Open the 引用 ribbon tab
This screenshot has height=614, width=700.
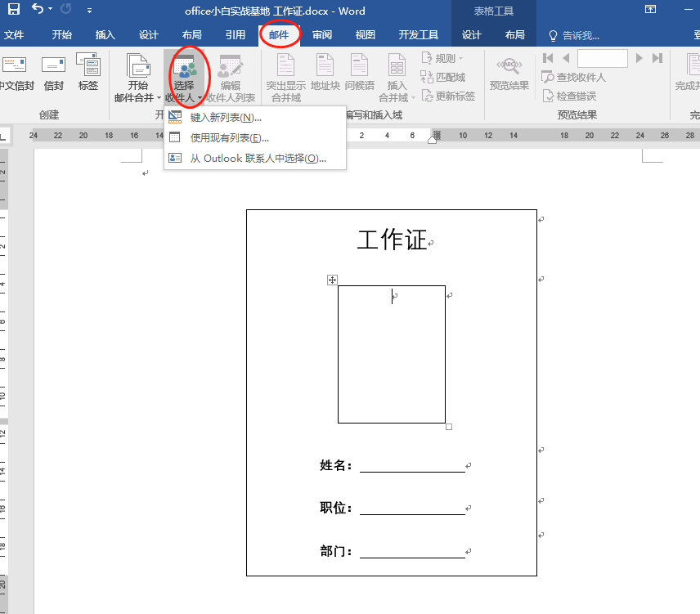pos(235,35)
